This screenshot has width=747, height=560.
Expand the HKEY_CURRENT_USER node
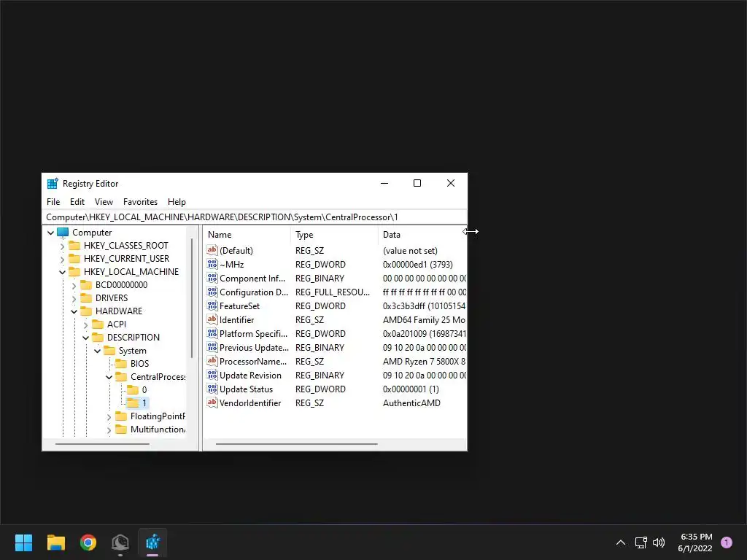63,259
